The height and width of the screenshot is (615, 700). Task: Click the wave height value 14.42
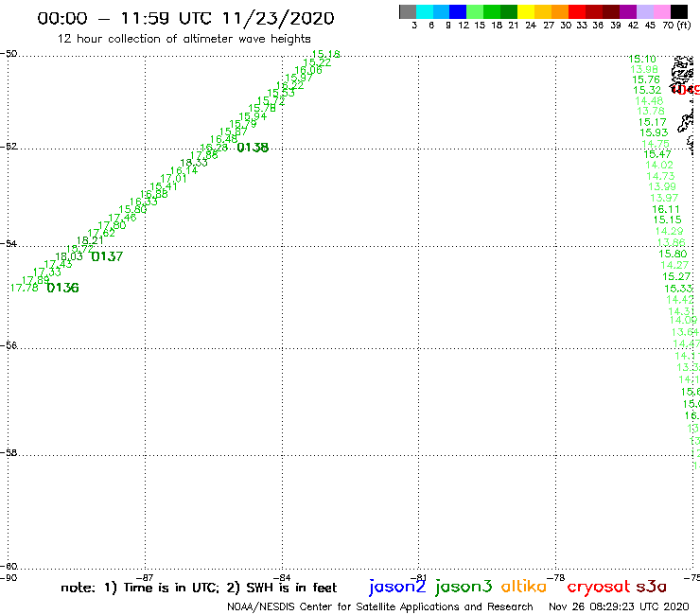(680, 300)
